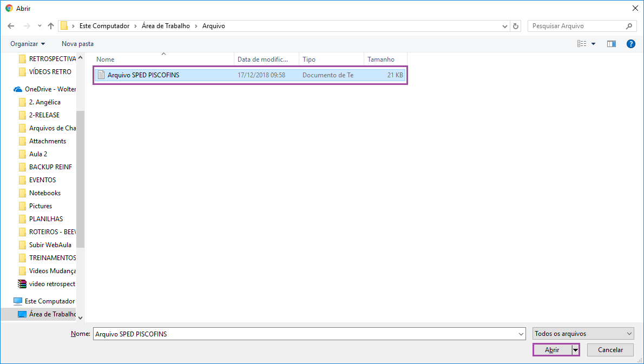The image size is (644, 364).
Task: Select OneDrive cloud item in sidebar
Action: [45, 89]
